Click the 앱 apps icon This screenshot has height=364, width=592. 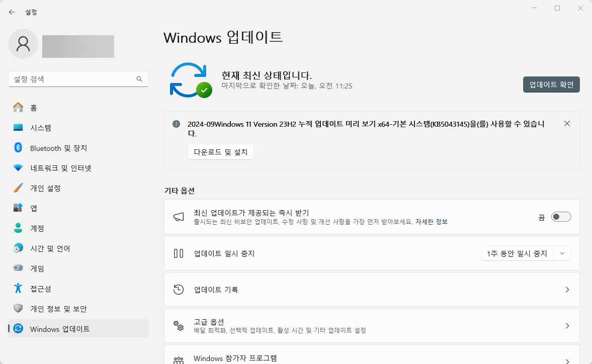coord(18,208)
